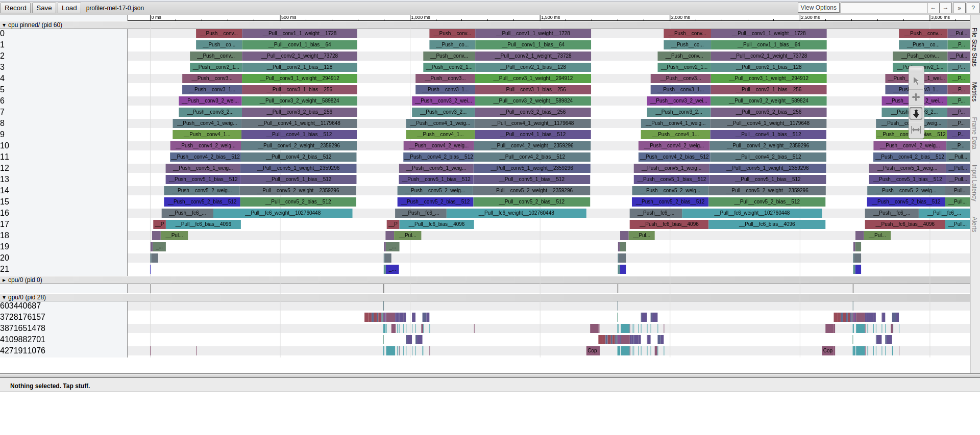
Task: Click gpu stream label 3871651478
Action: [23, 328]
